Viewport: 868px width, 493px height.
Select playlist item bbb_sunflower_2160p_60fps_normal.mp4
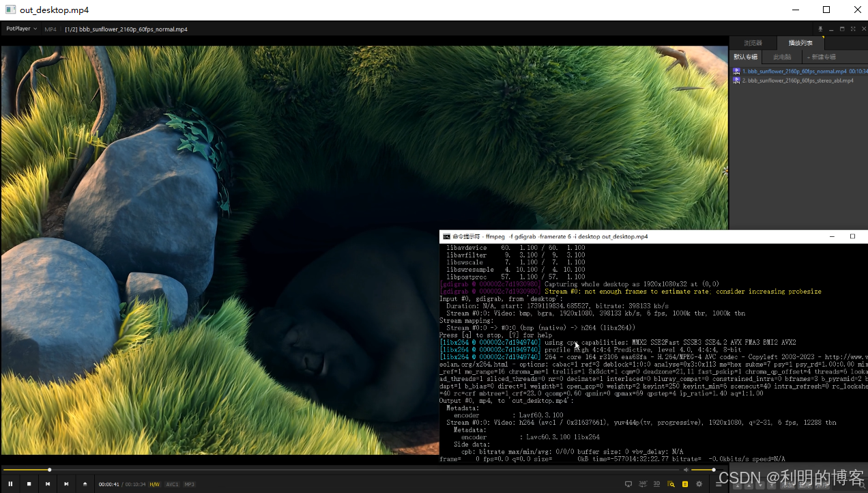click(x=800, y=71)
